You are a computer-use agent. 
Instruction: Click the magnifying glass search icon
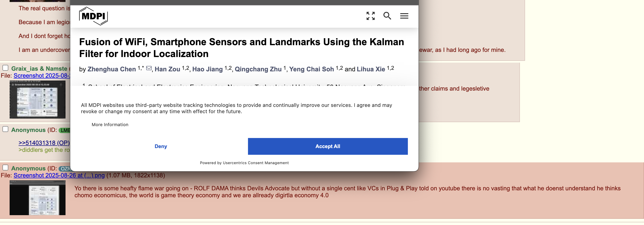pos(387,16)
